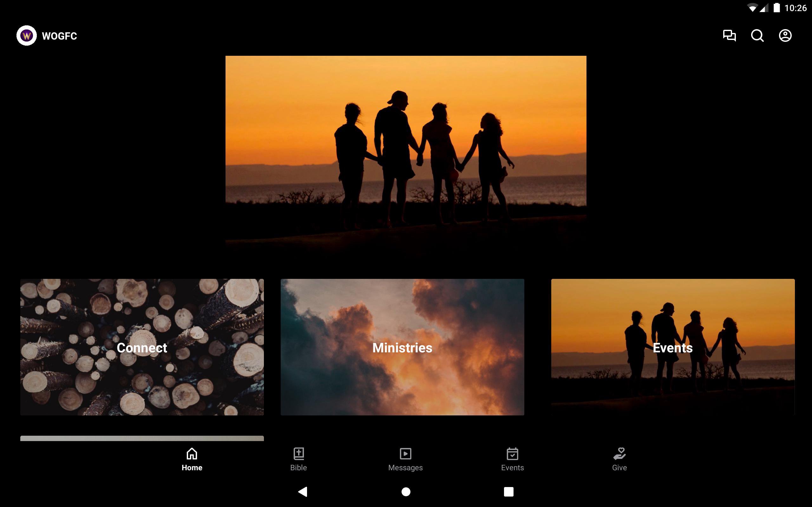Switch to the Messages tab label

pos(405,468)
